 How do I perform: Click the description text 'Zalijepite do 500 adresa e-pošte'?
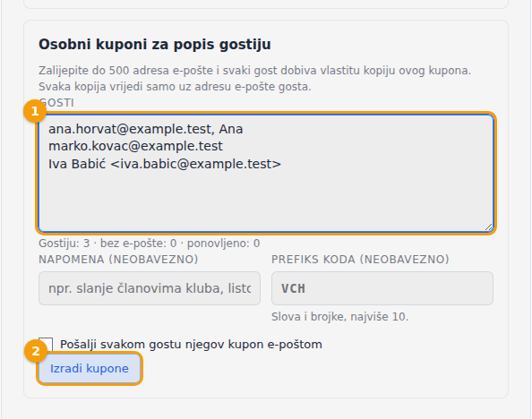pyautogui.click(x=126, y=71)
